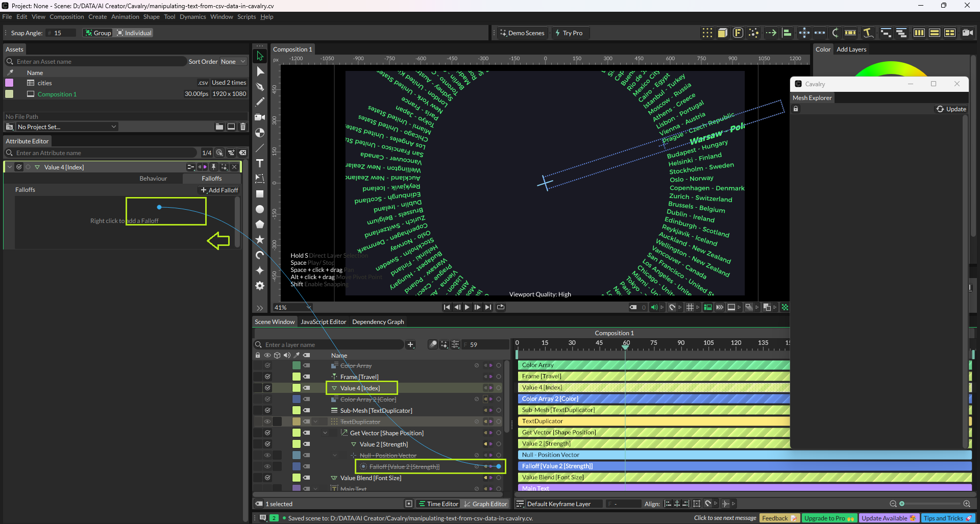Choose the Star shape tool
Viewport: 980px width, 524px height.
coord(260,239)
